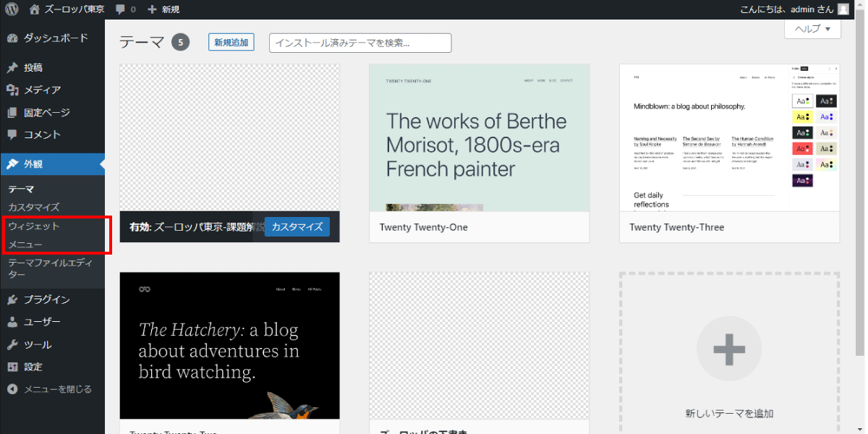This screenshot has width=868, height=434.
Task: Click the Tools wrench icon
Action: coord(12,344)
